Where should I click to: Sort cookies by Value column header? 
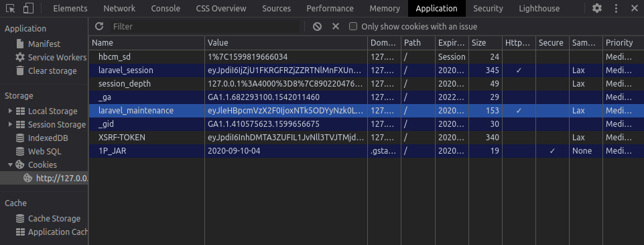click(286, 43)
